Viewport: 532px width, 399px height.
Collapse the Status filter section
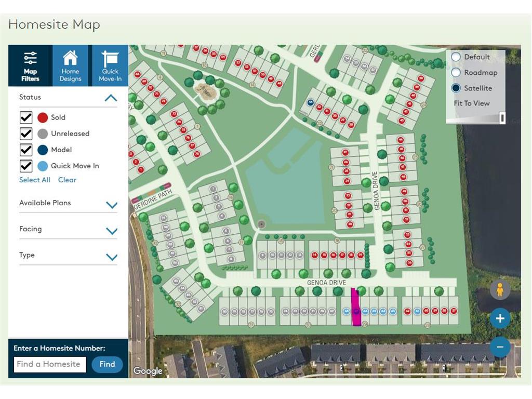(111, 98)
